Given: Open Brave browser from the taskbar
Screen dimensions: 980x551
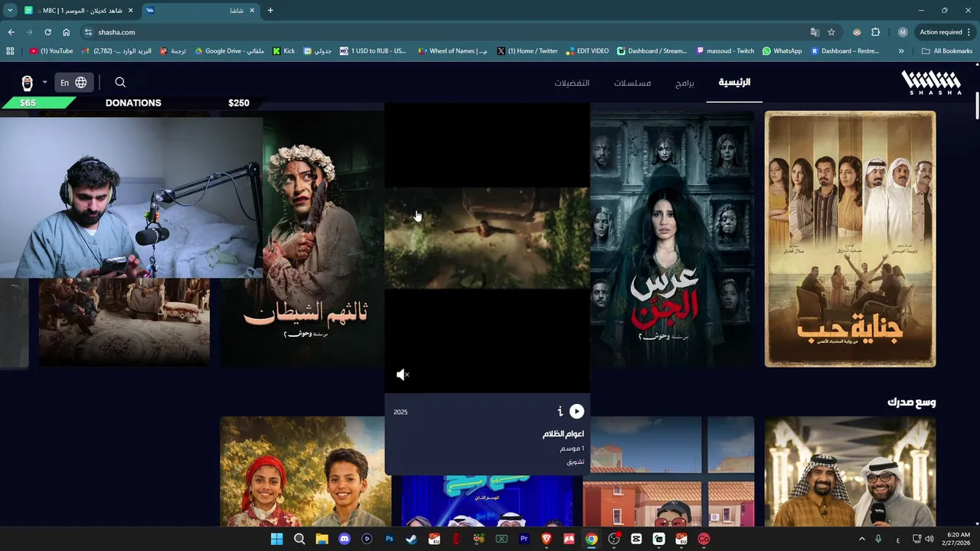Looking at the screenshot, I should tap(546, 539).
